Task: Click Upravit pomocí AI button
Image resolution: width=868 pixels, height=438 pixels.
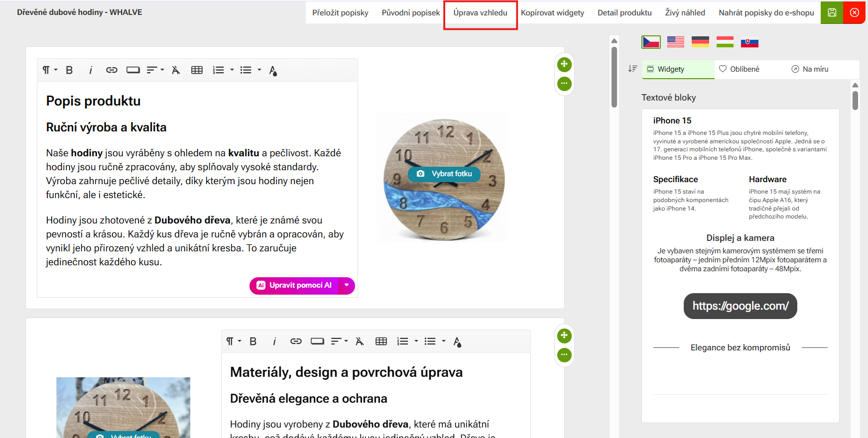Action: pyautogui.click(x=294, y=286)
